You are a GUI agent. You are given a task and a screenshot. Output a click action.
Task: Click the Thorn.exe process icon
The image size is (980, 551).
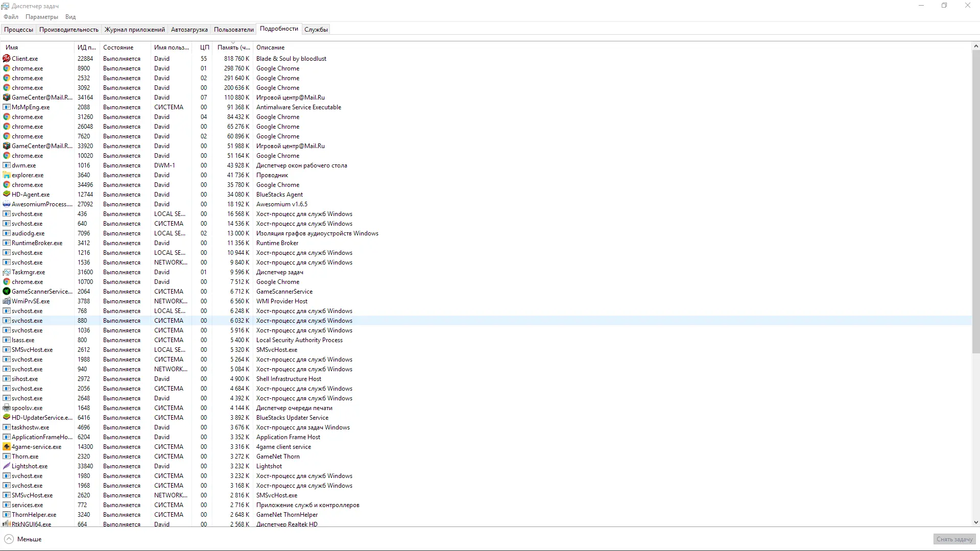coord(7,457)
